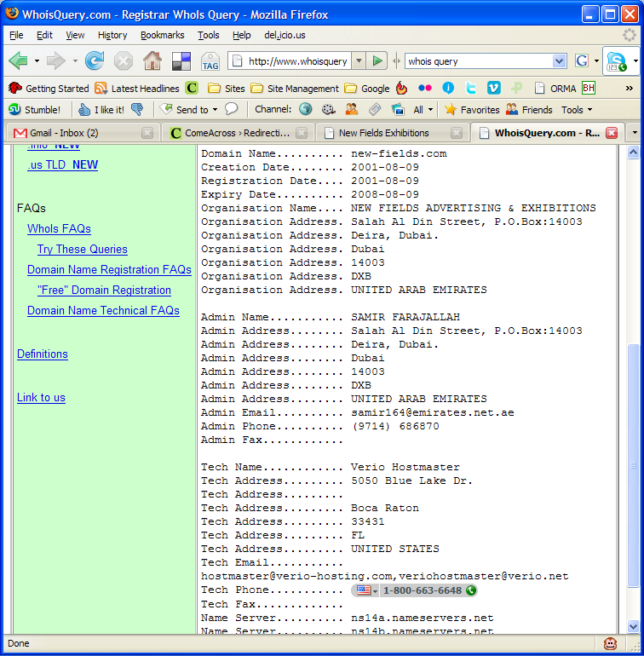The height and width of the screenshot is (656, 644).
Task: Click the Skype call icon beside 1-800-663-6648
Action: [x=471, y=590]
